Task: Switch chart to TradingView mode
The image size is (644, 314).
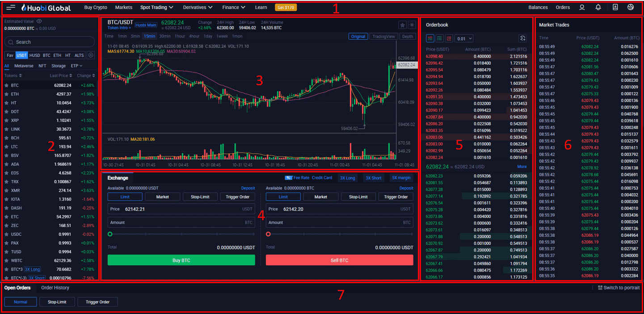Action: 383,37
